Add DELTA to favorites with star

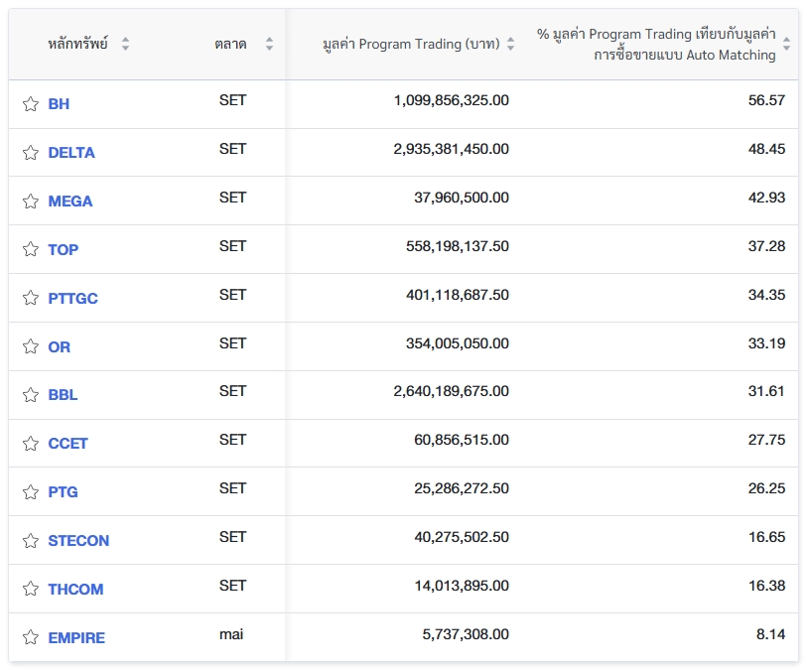point(30,153)
